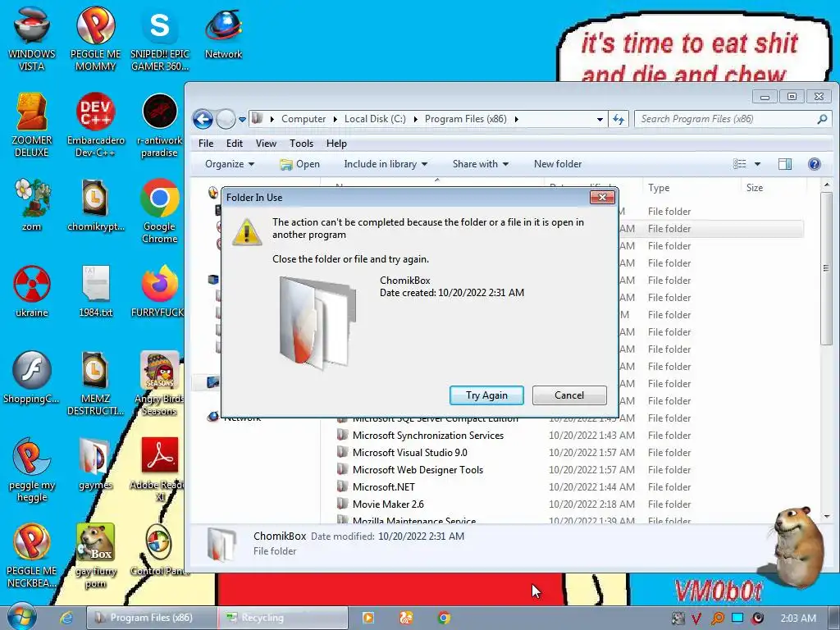Select the gay flurry porn Box icon
840x630 pixels.
pos(95,555)
